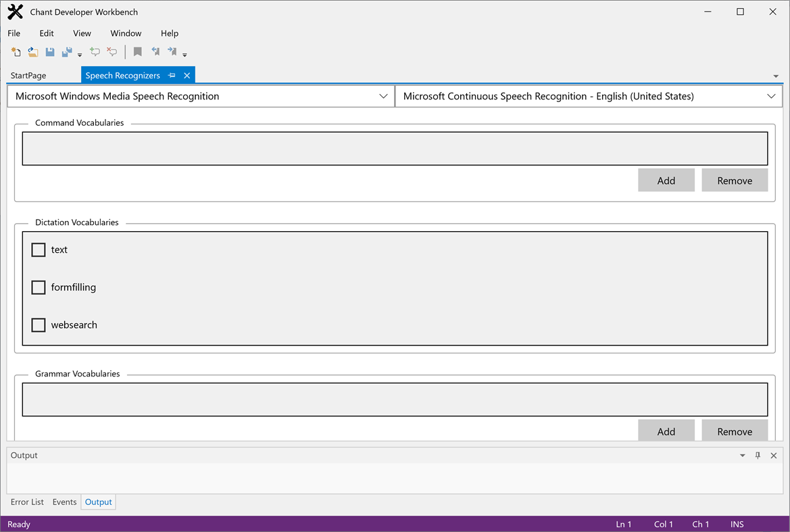The height and width of the screenshot is (532, 790).
Task: Click Remove under Grammar Vocabularies
Action: click(735, 431)
